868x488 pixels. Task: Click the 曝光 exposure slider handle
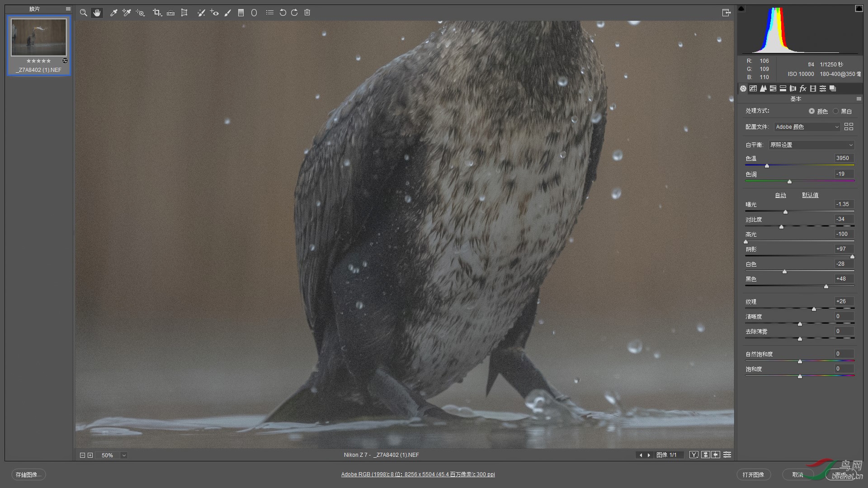pyautogui.click(x=785, y=212)
